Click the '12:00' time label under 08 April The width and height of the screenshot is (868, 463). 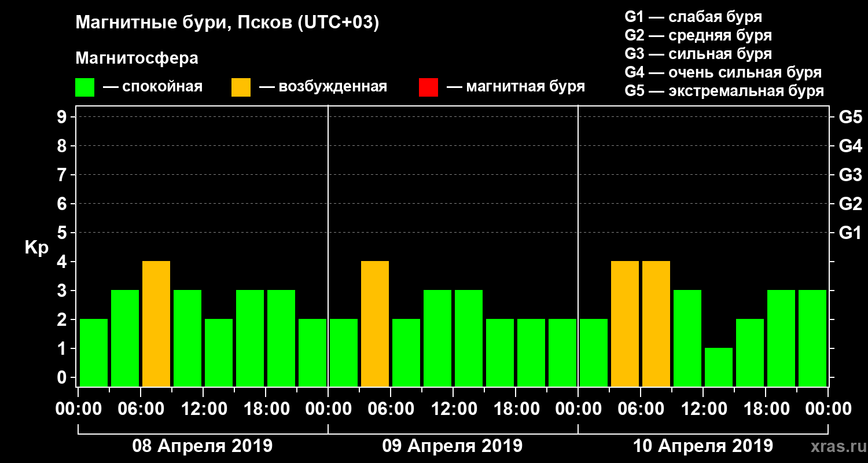[204, 409]
